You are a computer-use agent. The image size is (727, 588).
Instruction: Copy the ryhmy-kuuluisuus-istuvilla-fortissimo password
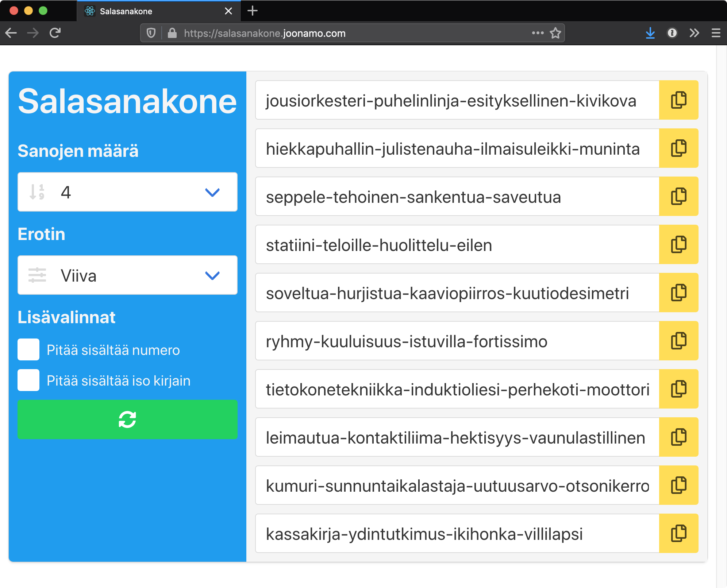[678, 341]
